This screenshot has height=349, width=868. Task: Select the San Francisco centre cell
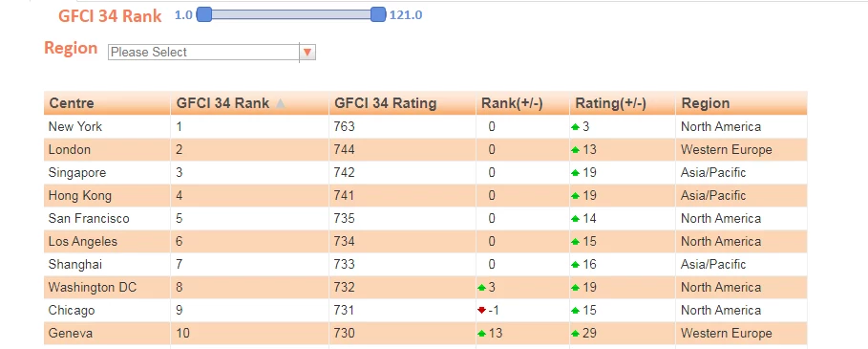(107, 219)
